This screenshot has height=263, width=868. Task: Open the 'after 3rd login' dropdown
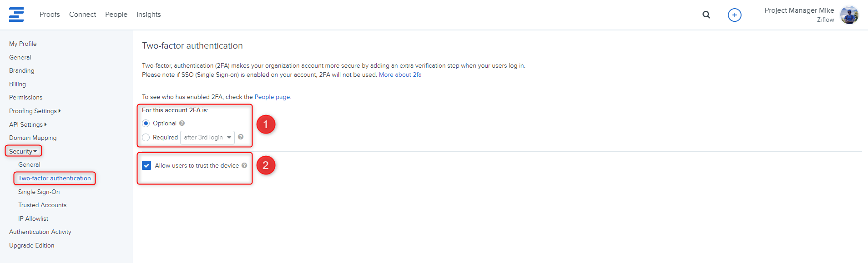coord(207,137)
